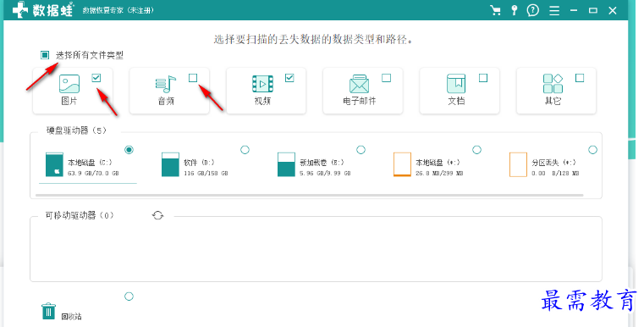The width and height of the screenshot is (644, 327).
Task: Open the hamburger menu in title bar
Action: click(x=554, y=11)
